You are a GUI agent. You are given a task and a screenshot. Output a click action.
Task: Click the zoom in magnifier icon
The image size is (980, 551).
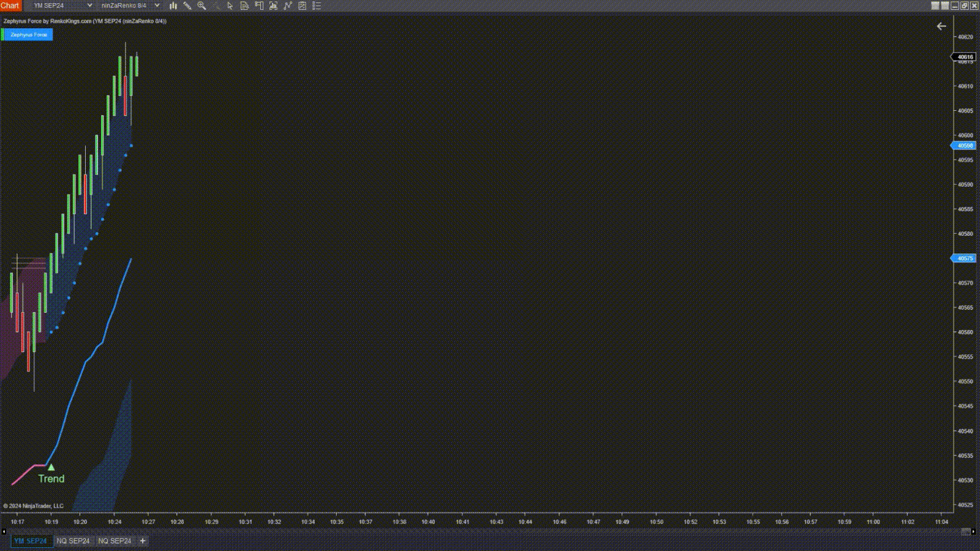[202, 6]
